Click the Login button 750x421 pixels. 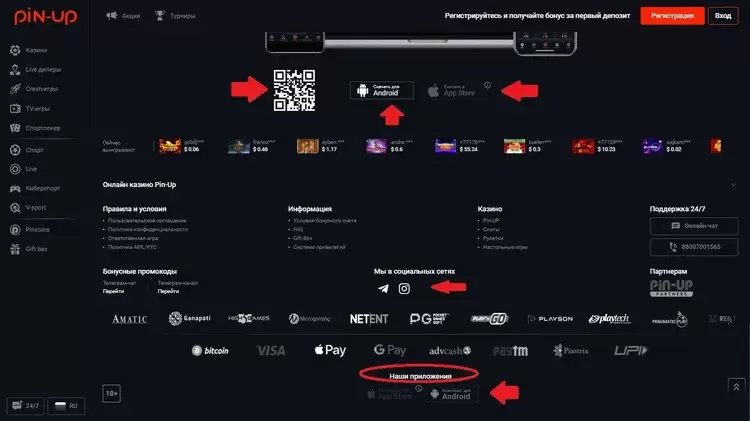[x=723, y=16]
